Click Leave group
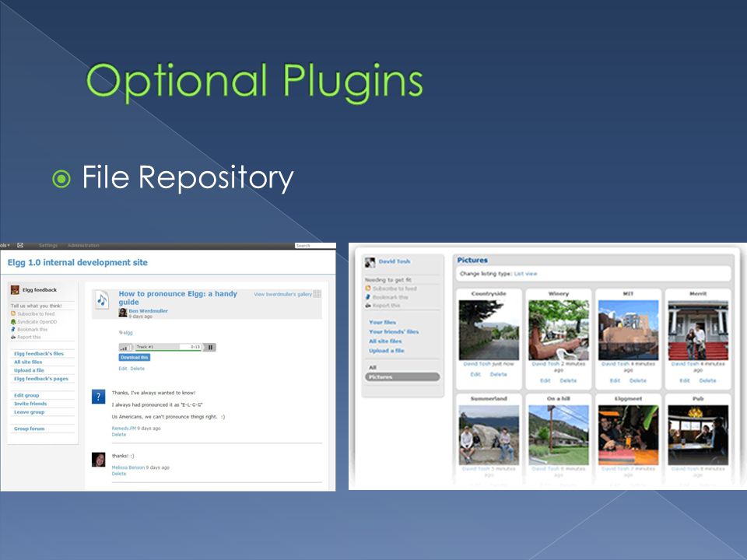This screenshot has height=560, width=747. pos(29,412)
